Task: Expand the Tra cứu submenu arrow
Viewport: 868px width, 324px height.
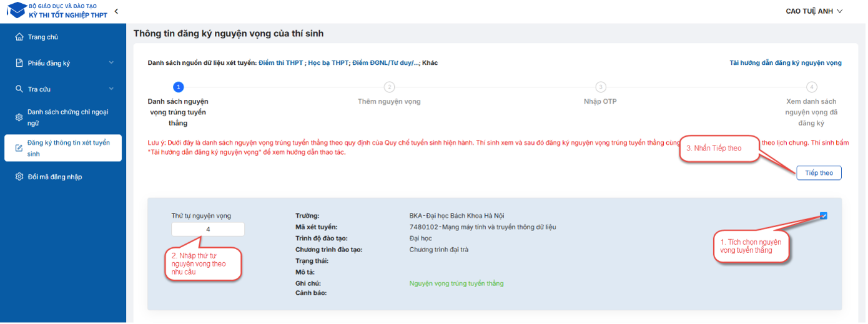Action: point(111,89)
